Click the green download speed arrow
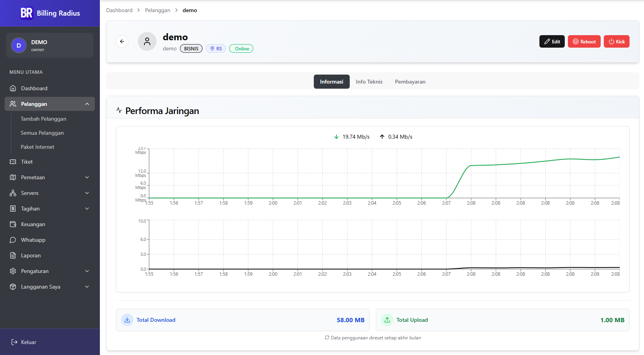Viewport: 644px width, 355px height. [336, 137]
